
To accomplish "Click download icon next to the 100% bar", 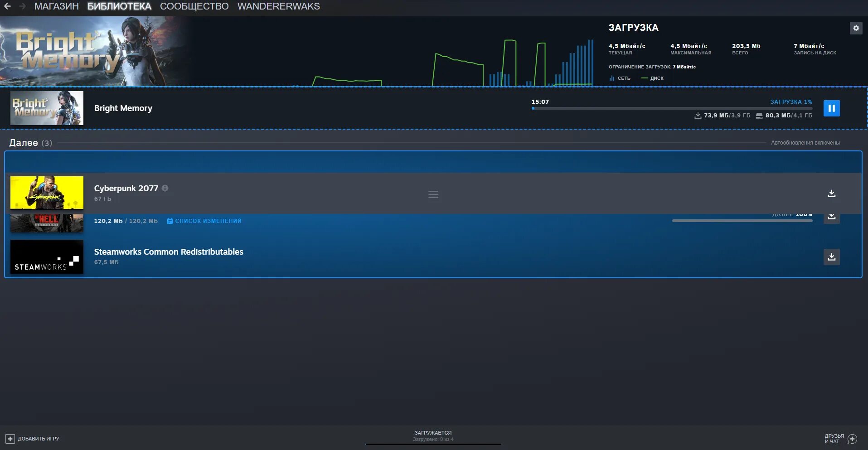I will [831, 218].
